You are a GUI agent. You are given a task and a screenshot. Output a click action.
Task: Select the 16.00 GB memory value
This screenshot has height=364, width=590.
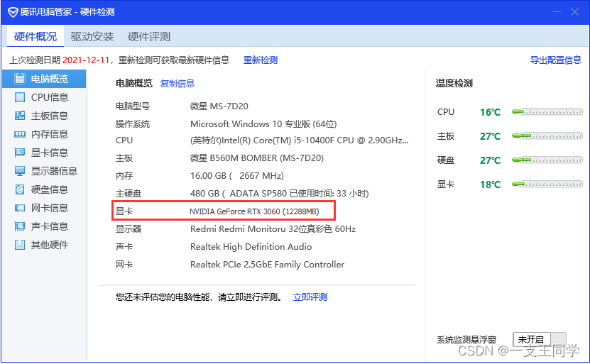click(237, 175)
